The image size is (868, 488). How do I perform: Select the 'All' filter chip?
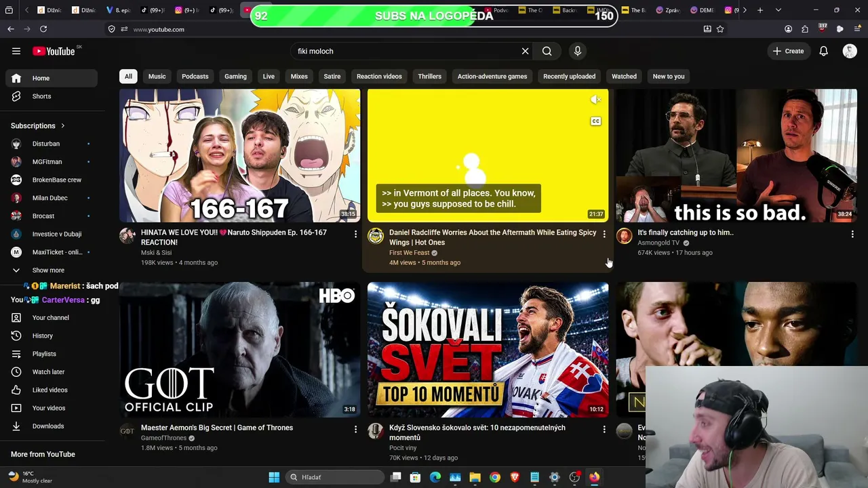[x=128, y=76]
